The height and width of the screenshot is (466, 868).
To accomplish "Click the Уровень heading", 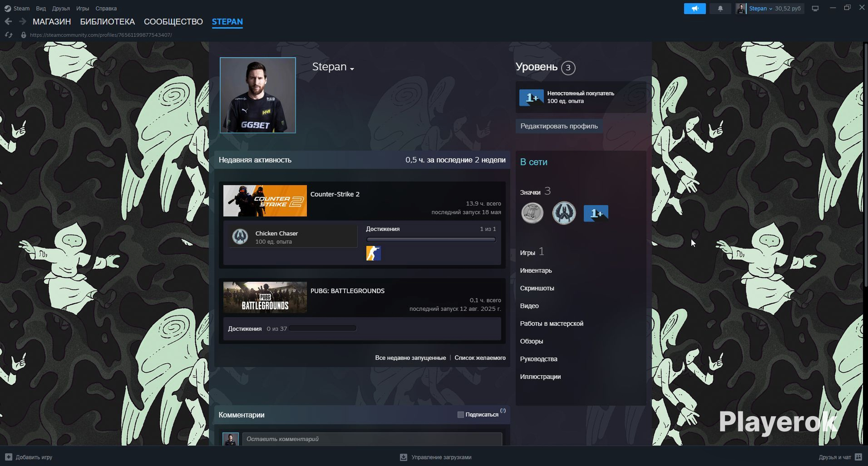I will pos(537,67).
